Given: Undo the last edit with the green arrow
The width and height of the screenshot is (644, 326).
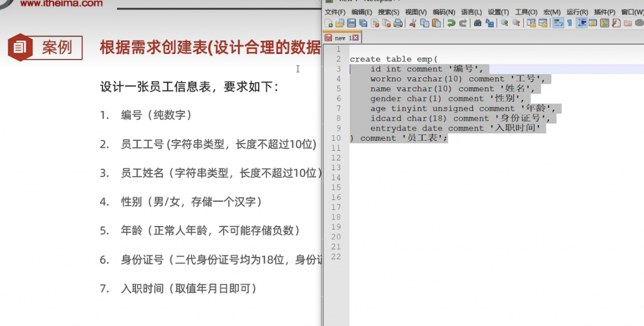Looking at the screenshot, I should coord(451,23).
